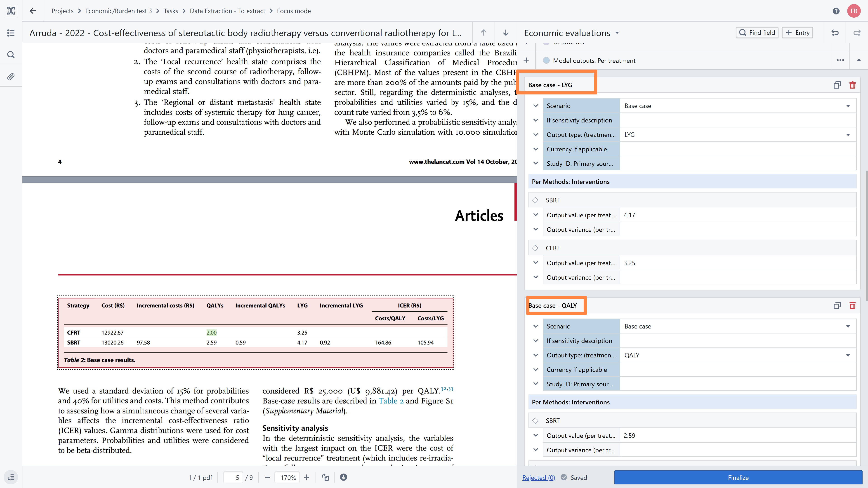Screen dimensions: 868x488
Task: Click the app logo icon
Action: click(11, 11)
